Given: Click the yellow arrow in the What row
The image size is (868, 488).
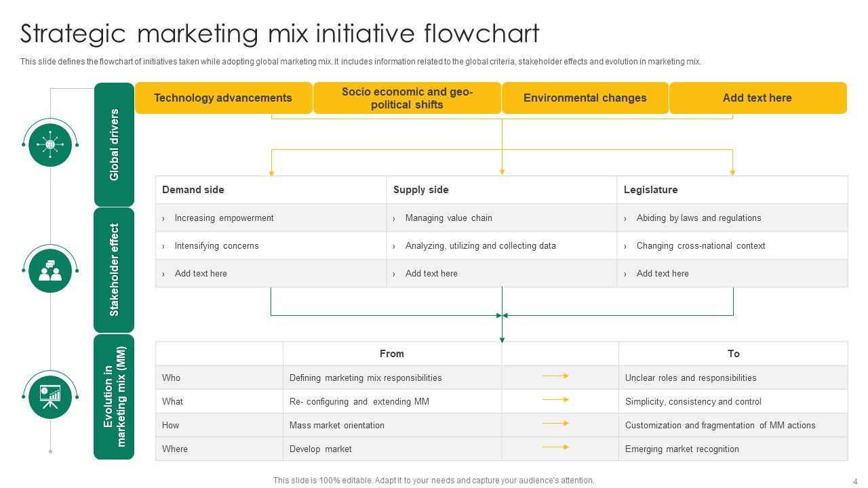Looking at the screenshot, I should 556,400.
